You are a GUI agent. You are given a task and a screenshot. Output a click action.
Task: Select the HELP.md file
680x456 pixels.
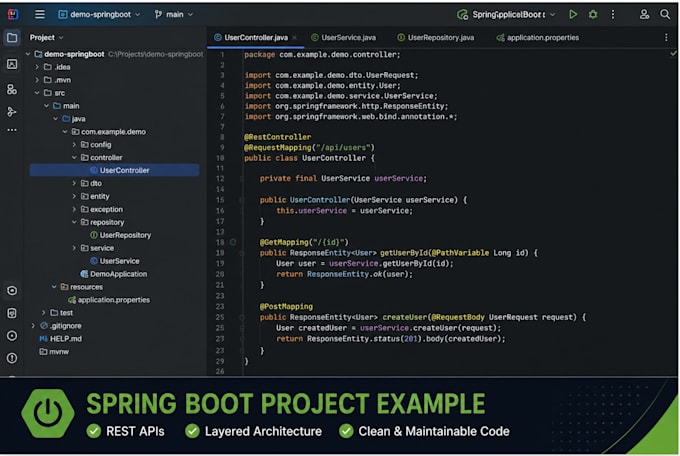point(61,339)
